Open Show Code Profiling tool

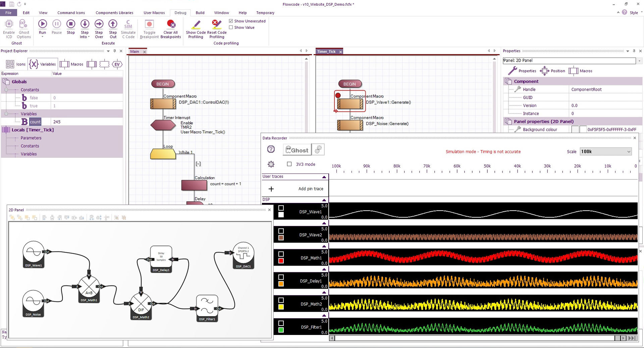tap(196, 24)
